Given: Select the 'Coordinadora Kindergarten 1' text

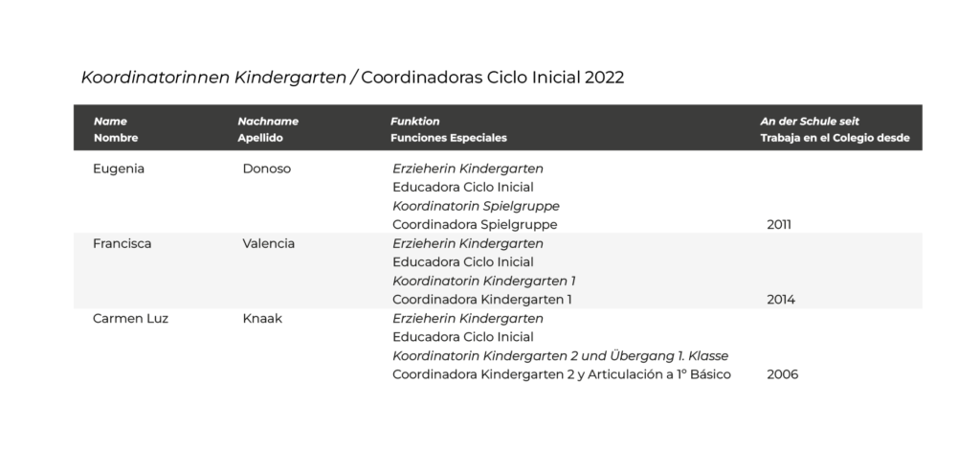Looking at the screenshot, I should [x=482, y=300].
